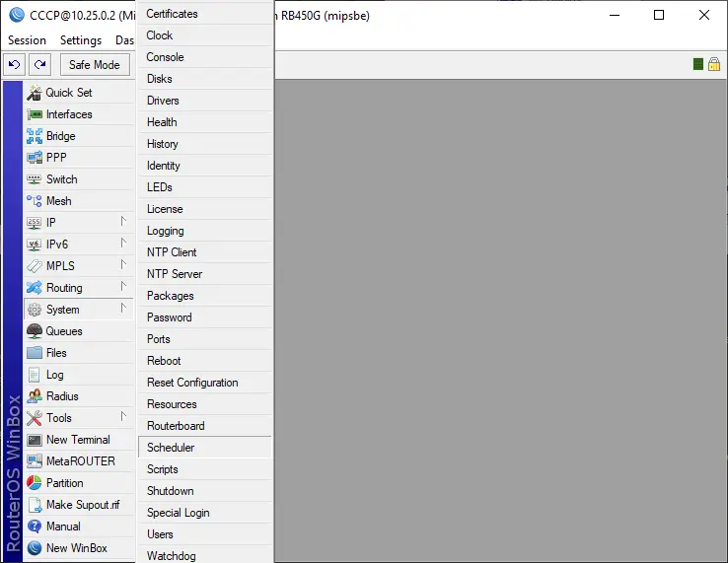Click the Tools wrench icon

tap(35, 418)
